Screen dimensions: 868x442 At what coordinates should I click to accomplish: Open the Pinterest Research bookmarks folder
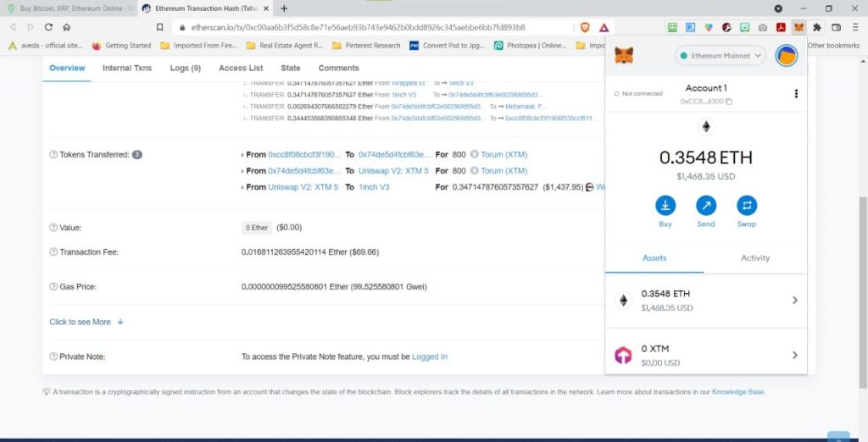click(x=366, y=46)
